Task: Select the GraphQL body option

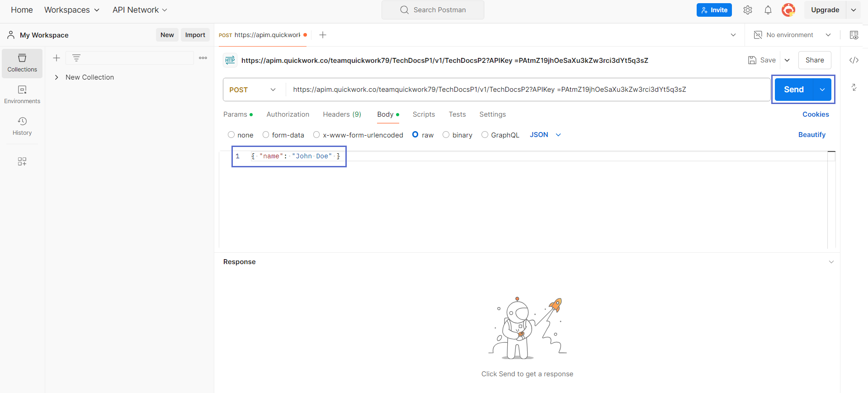Action: [x=485, y=135]
